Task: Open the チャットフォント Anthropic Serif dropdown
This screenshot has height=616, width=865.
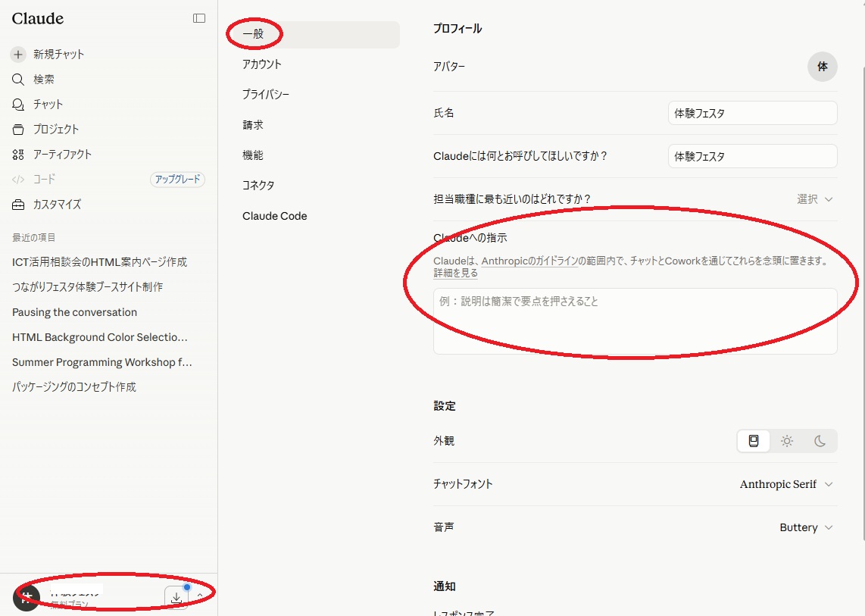Action: pyautogui.click(x=786, y=484)
